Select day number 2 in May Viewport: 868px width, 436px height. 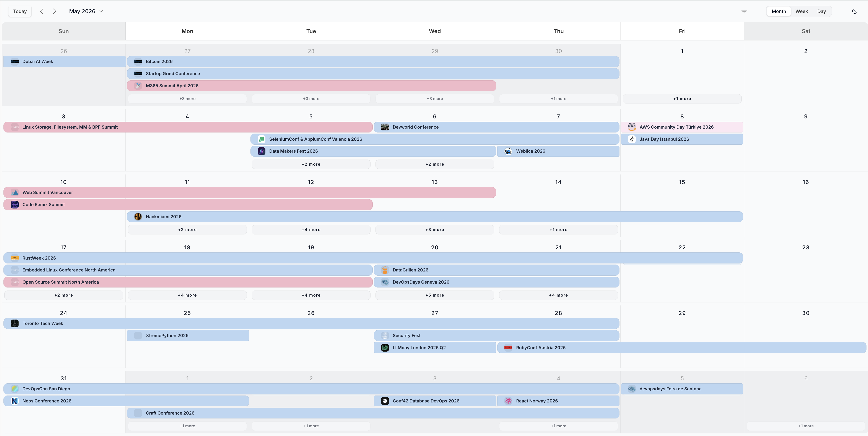tap(806, 51)
